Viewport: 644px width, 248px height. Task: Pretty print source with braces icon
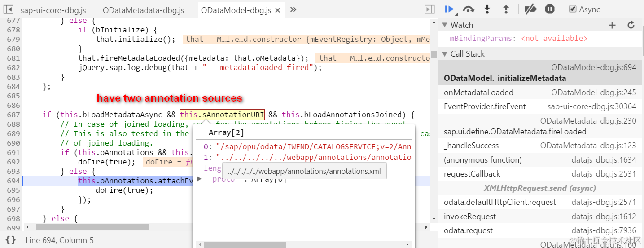click(x=11, y=240)
